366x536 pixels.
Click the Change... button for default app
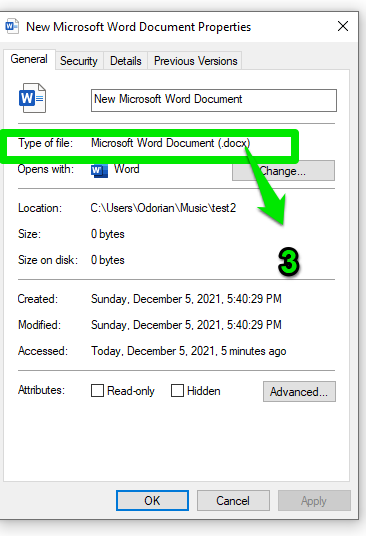coord(283,171)
